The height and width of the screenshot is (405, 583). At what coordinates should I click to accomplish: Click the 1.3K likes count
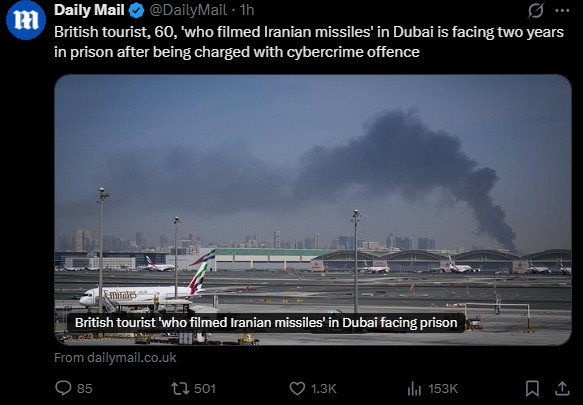coord(323,389)
